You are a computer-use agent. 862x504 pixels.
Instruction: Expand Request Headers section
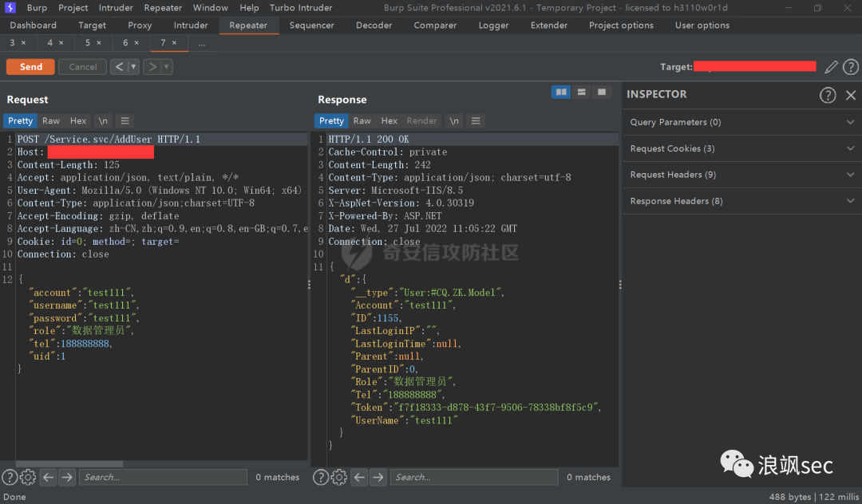(x=741, y=175)
